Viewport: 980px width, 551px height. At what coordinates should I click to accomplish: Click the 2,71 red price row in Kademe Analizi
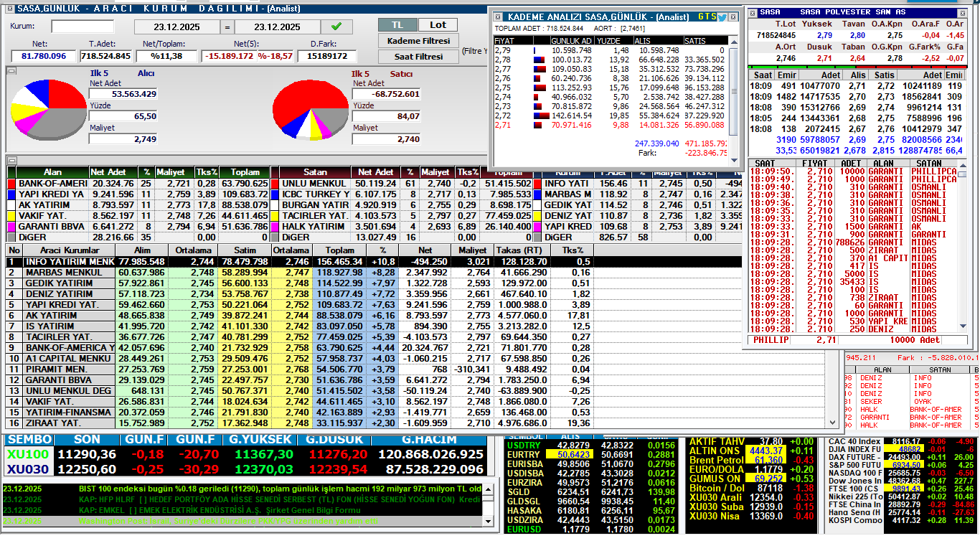pos(611,125)
